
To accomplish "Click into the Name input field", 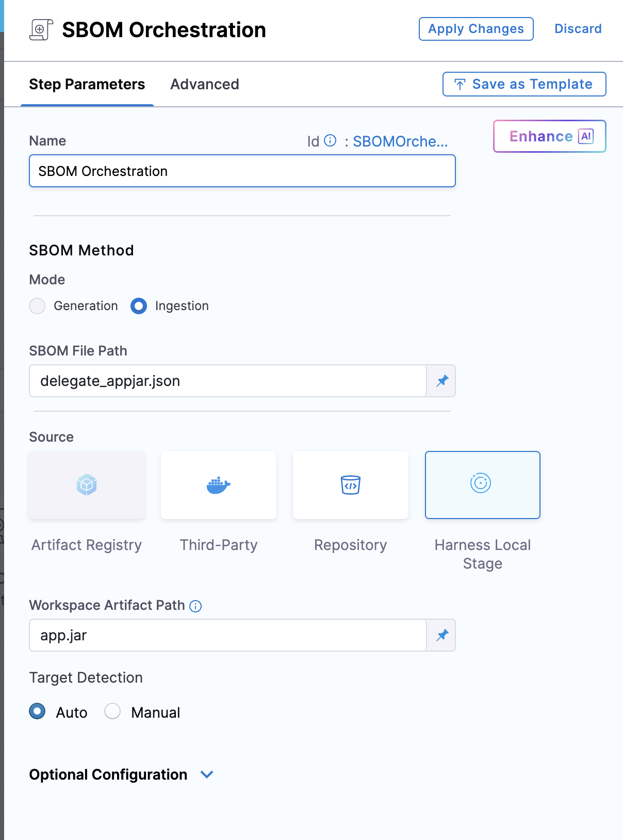I will click(x=242, y=171).
